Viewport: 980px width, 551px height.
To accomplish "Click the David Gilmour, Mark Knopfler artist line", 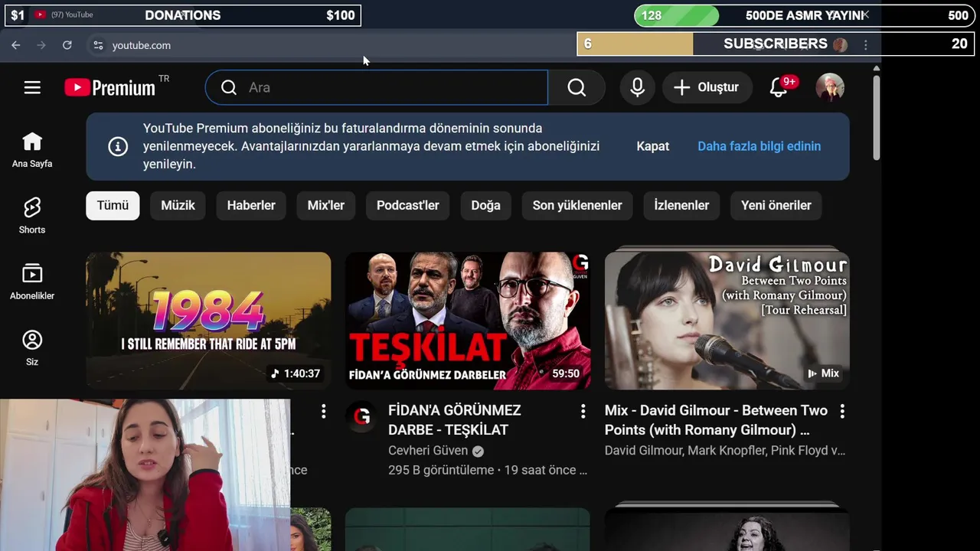I will point(725,451).
